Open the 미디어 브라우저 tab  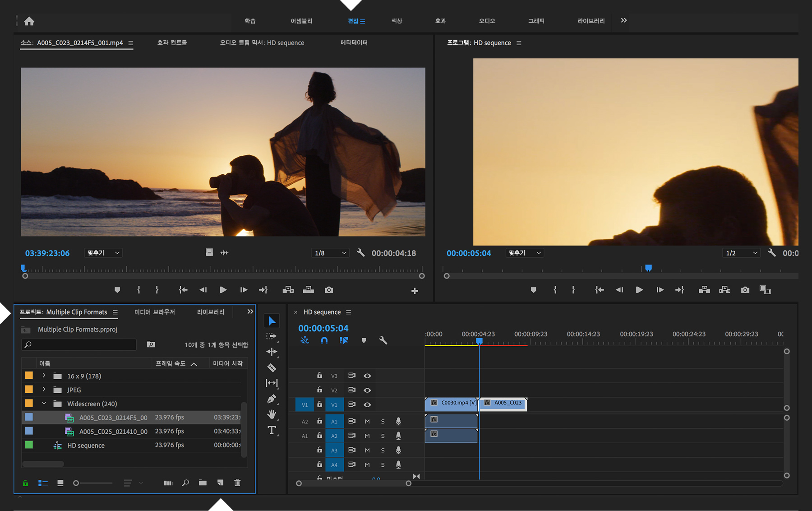pyautogui.click(x=154, y=312)
